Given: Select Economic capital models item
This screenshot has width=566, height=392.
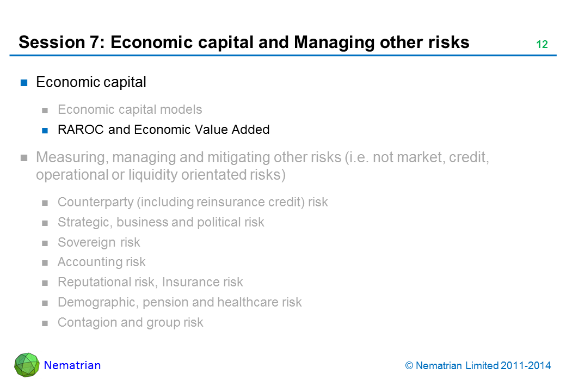Looking at the screenshot, I should (130, 109).
